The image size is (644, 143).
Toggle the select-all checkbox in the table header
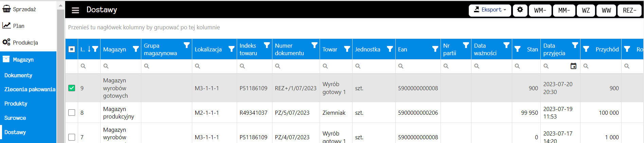(x=72, y=49)
